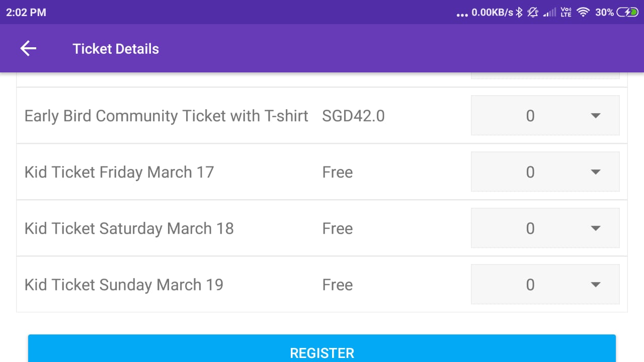Viewport: 644px width, 362px height.
Task: Tap the cellular signal bars icon
Action: tap(550, 13)
